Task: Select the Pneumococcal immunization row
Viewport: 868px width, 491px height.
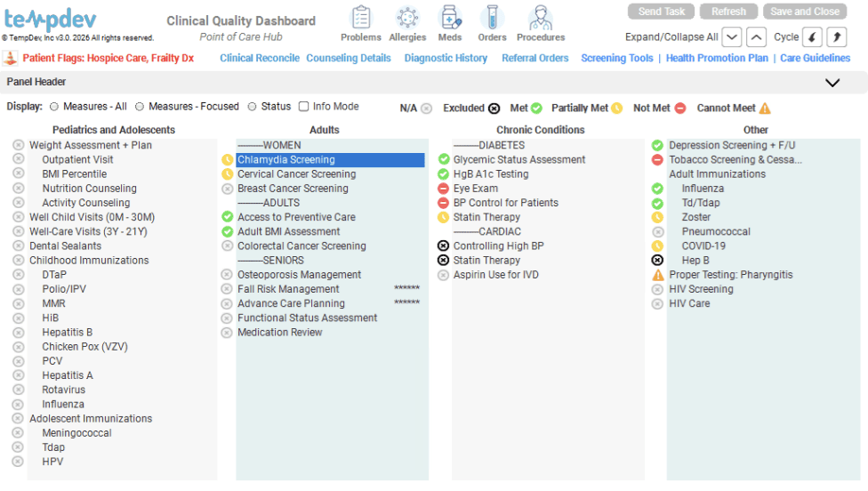Action: pyautogui.click(x=716, y=232)
